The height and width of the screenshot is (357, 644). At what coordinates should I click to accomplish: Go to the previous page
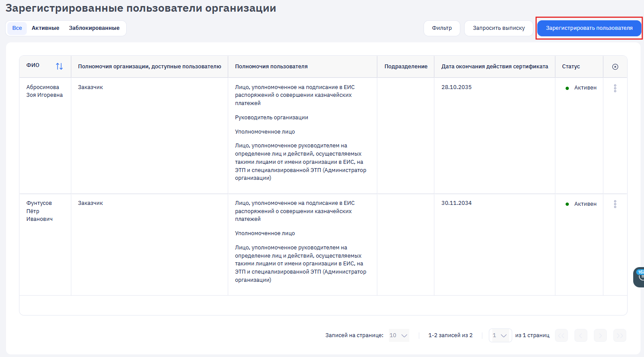pos(581,335)
